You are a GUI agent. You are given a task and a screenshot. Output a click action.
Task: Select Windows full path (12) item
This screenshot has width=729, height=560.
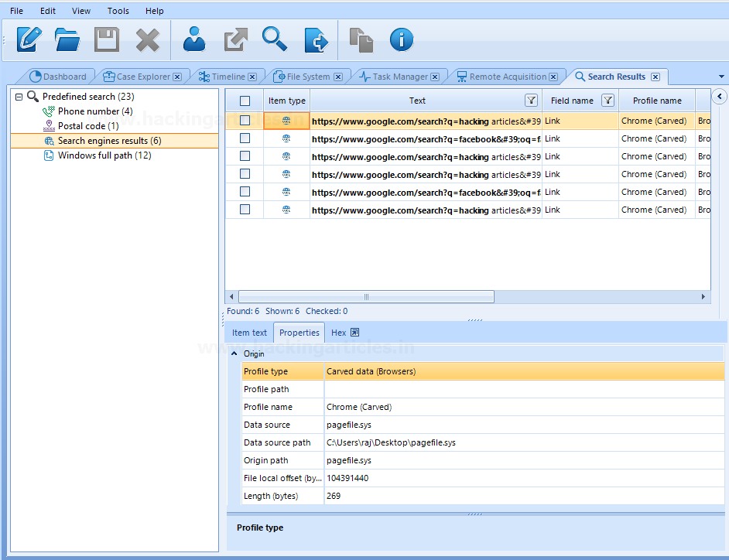point(104,155)
